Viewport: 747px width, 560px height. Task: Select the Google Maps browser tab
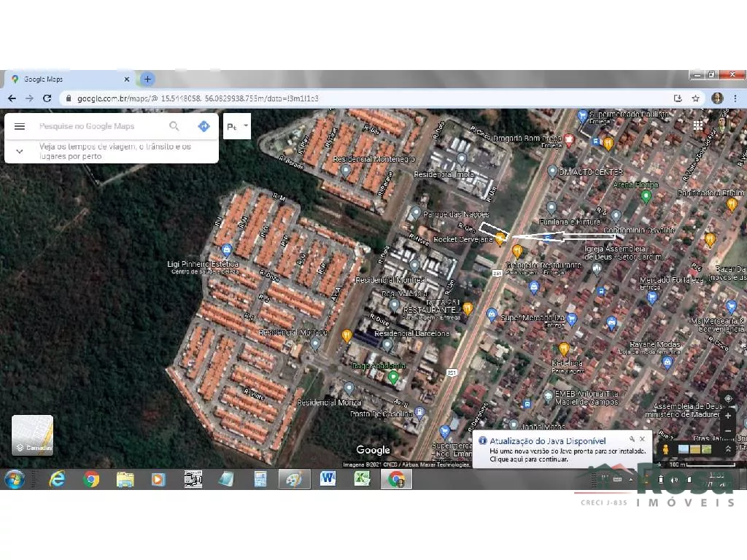point(69,79)
